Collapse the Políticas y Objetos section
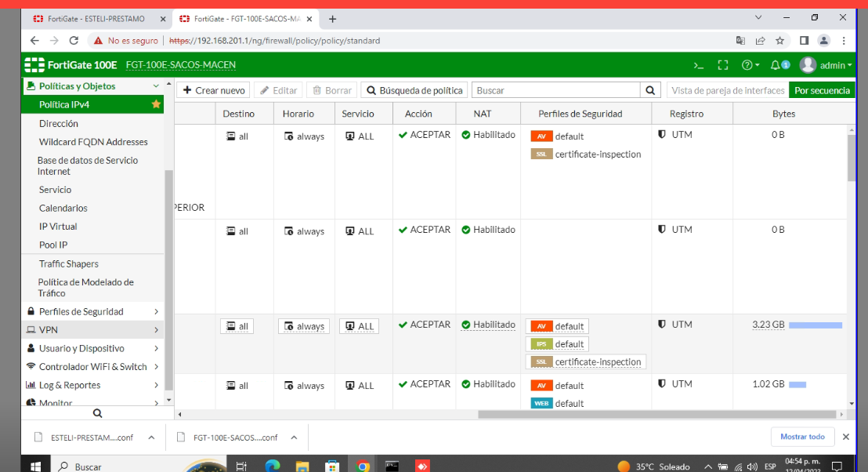 pyautogui.click(x=156, y=86)
